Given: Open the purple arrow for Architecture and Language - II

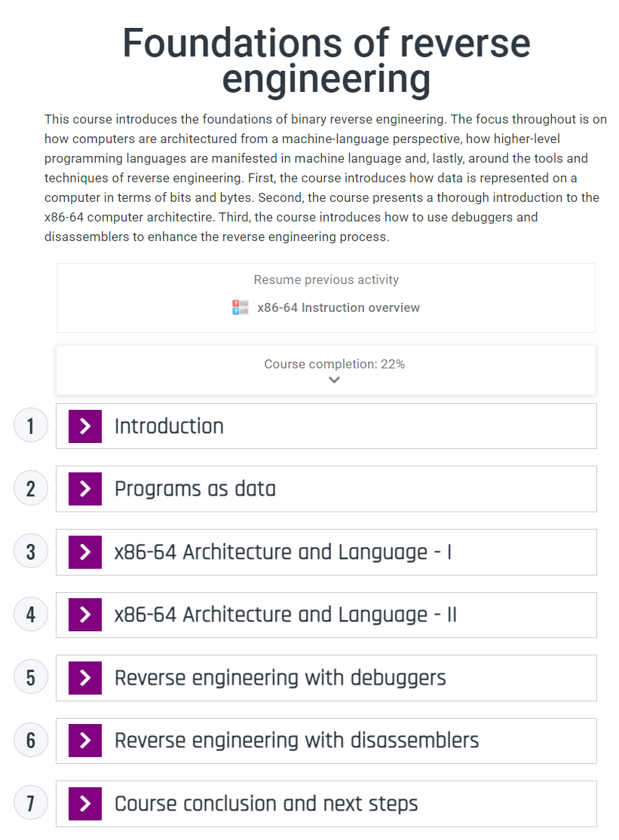Looking at the screenshot, I should (x=85, y=615).
